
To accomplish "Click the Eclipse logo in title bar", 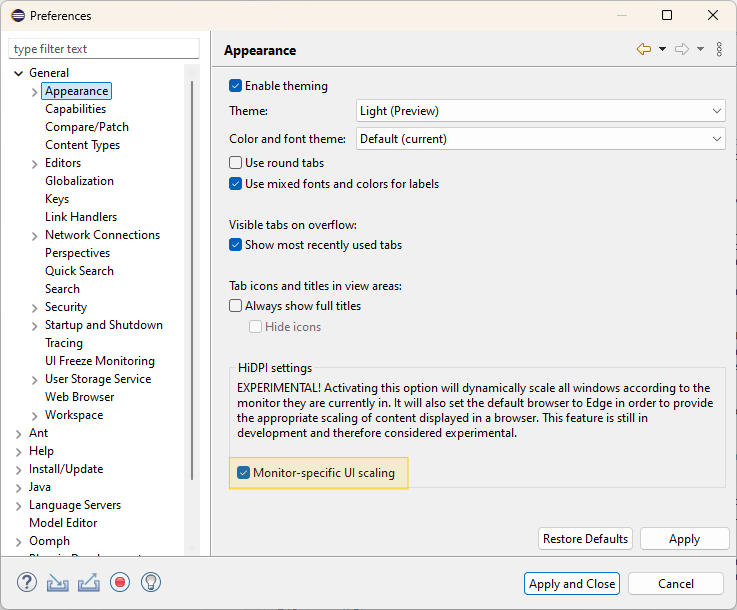I will pos(18,16).
